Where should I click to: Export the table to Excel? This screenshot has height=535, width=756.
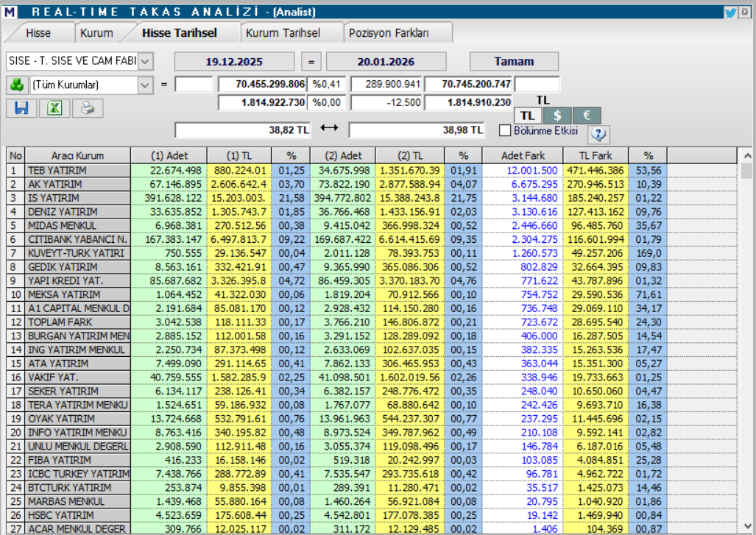(x=54, y=108)
